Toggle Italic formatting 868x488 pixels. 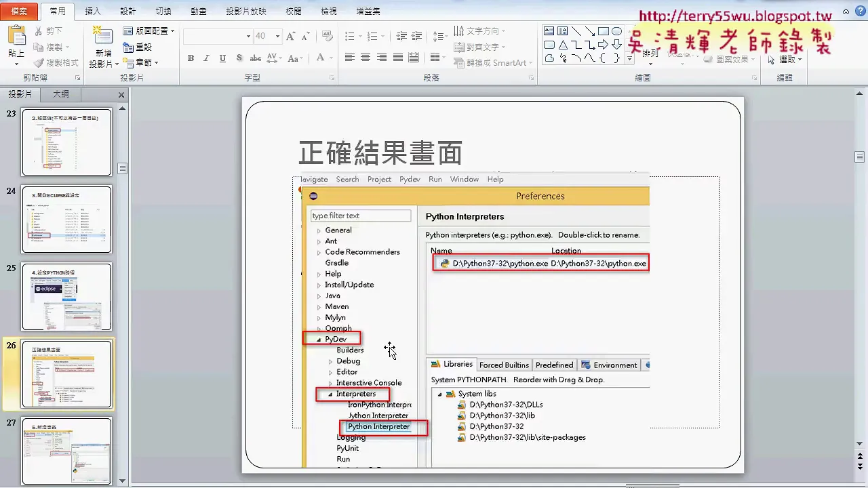[207, 58]
